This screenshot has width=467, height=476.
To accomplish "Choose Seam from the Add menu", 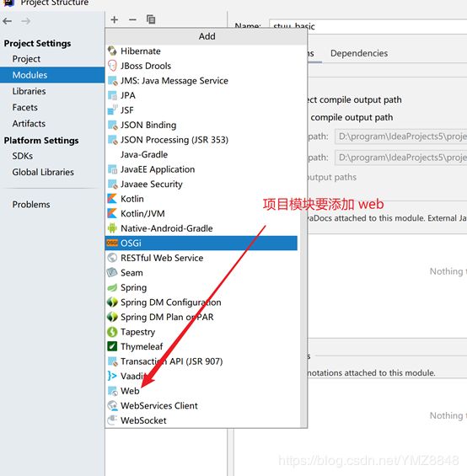I will [201, 272].
